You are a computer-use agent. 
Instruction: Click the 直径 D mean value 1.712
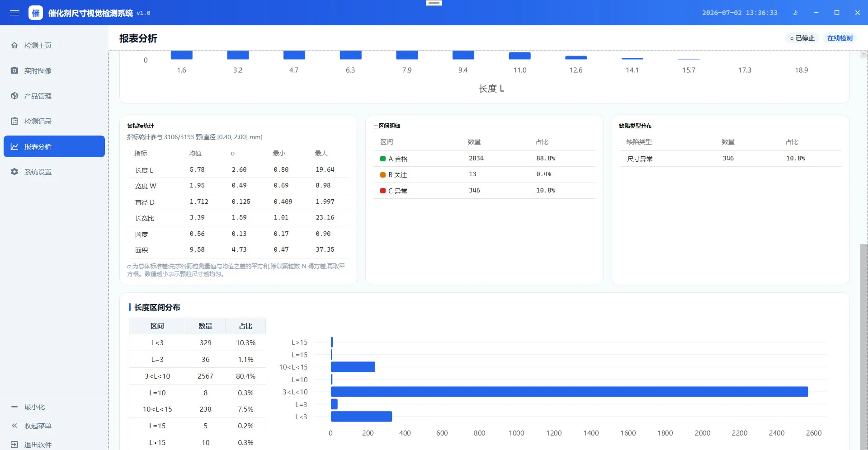[x=199, y=202]
